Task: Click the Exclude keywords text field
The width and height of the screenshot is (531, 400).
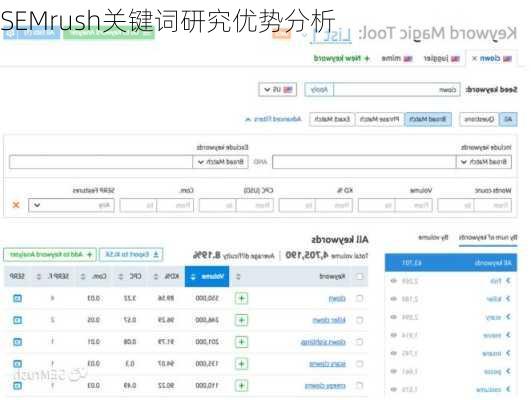Action: pos(101,162)
